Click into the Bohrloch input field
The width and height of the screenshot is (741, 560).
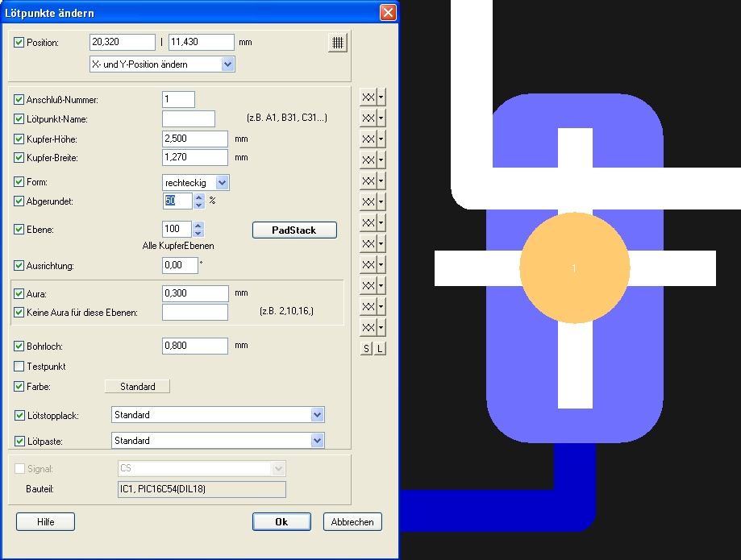point(195,346)
